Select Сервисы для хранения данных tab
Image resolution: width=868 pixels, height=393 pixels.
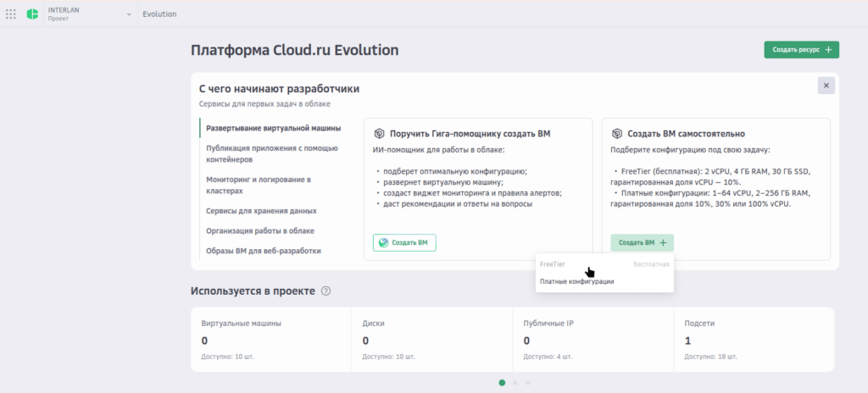tap(261, 211)
